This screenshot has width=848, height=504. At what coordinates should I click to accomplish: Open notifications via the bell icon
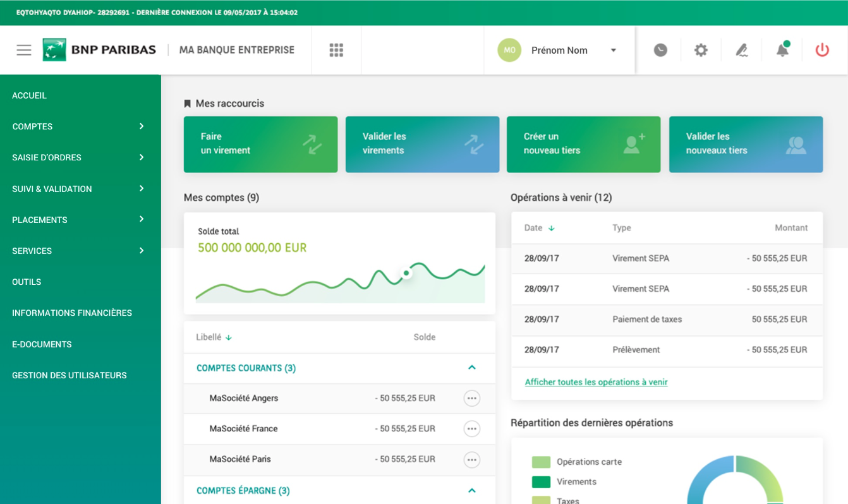coord(782,50)
